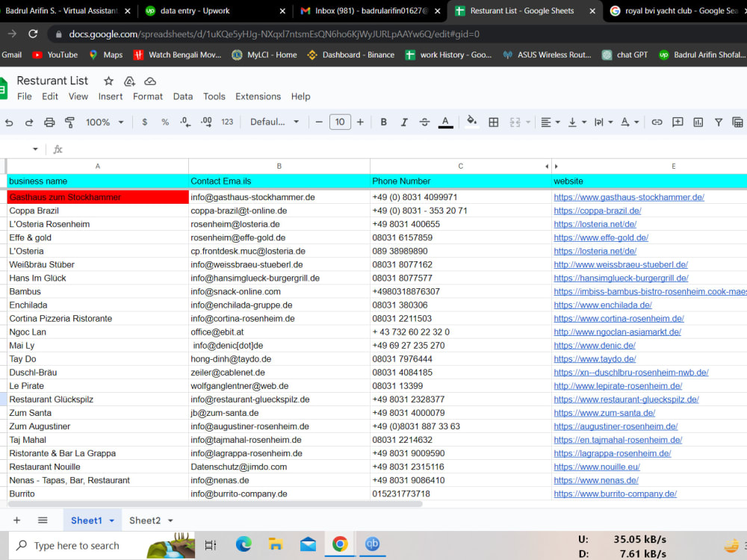Open the Default font dropdown

[275, 122]
